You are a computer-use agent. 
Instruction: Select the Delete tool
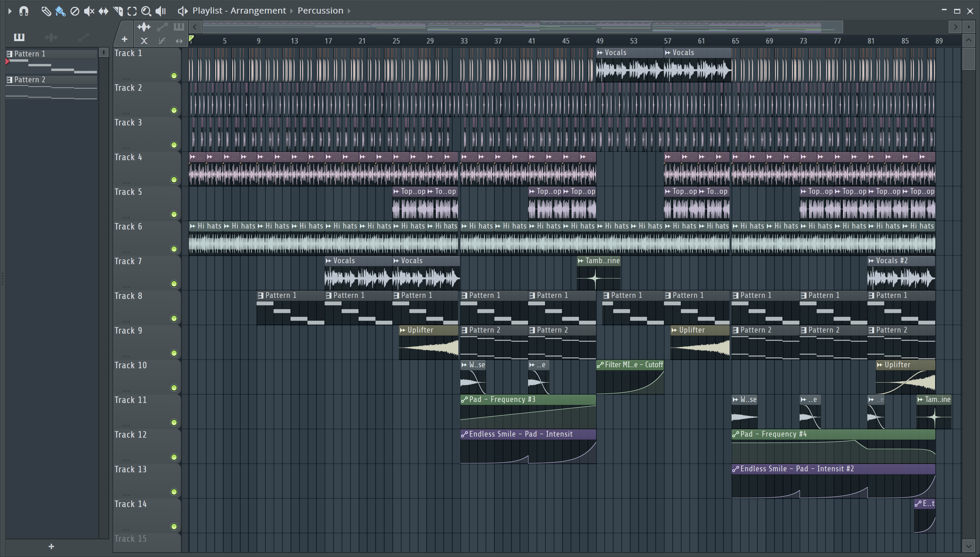(75, 11)
